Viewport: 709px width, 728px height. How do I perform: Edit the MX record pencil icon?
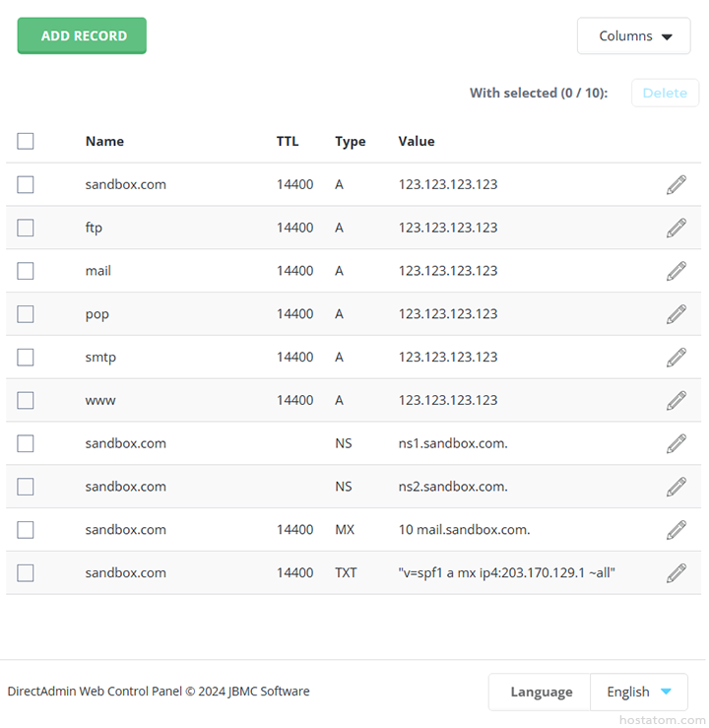[676, 530]
